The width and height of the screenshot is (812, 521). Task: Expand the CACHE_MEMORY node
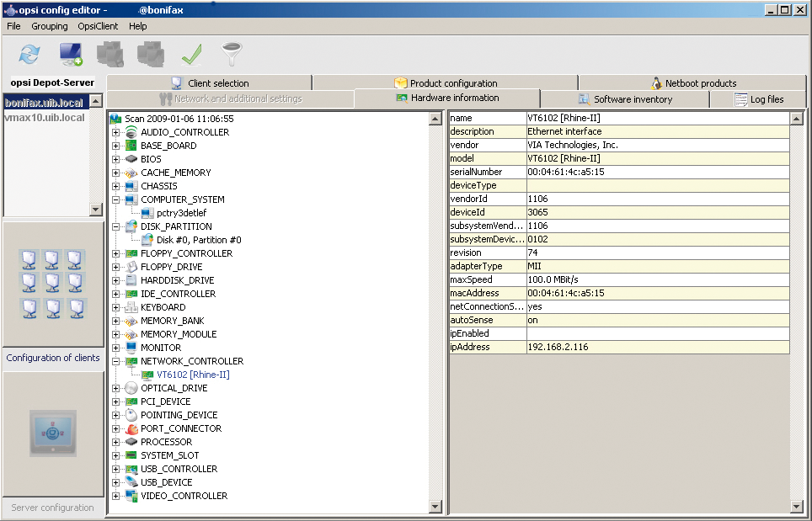coord(116,173)
